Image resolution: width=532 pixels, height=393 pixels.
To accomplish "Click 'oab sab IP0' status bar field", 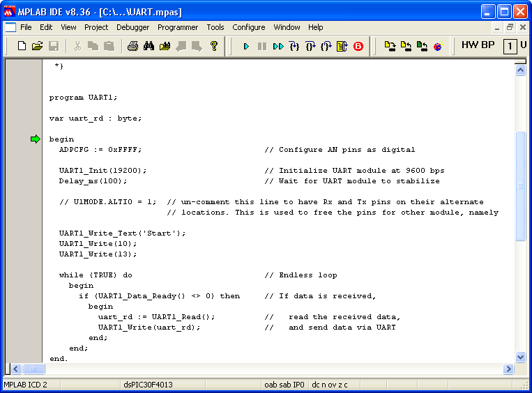I will [x=284, y=385].
